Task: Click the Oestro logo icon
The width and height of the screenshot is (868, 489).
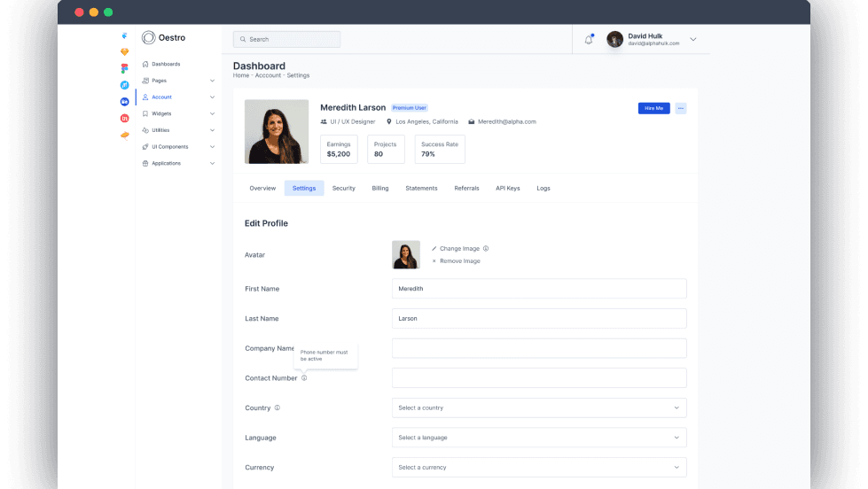Action: coord(148,37)
